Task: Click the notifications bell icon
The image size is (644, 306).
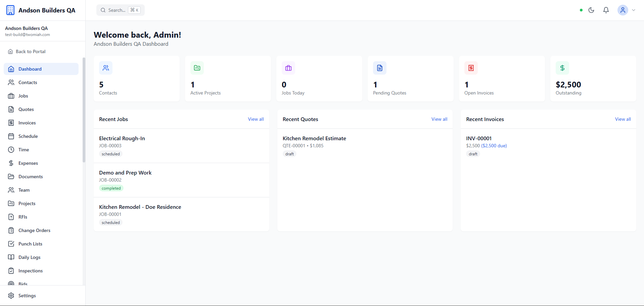Action: [x=606, y=10]
